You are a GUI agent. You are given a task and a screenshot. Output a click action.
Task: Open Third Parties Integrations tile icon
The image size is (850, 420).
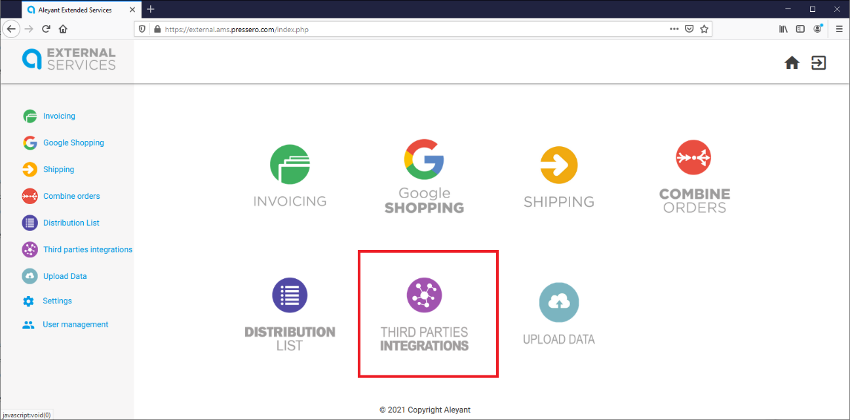pos(424,295)
